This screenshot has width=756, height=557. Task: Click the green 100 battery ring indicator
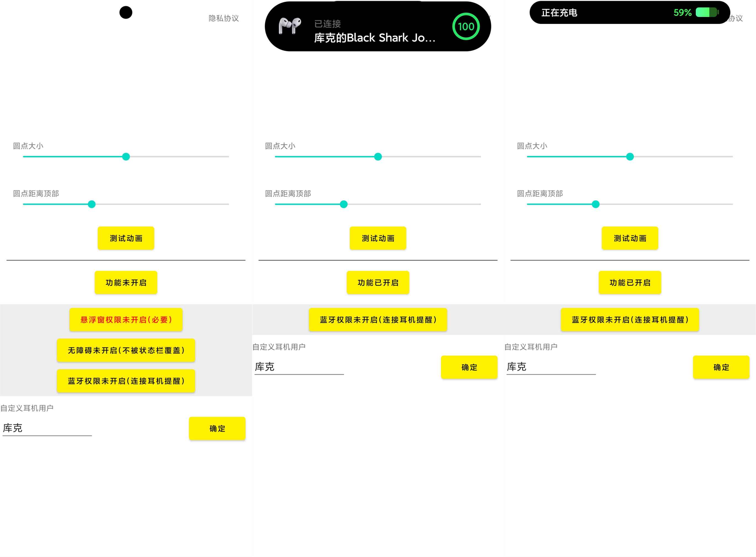[466, 26]
